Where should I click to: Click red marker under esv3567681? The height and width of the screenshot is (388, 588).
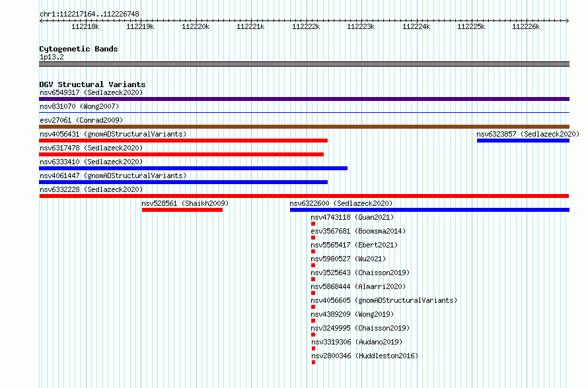click(x=313, y=238)
